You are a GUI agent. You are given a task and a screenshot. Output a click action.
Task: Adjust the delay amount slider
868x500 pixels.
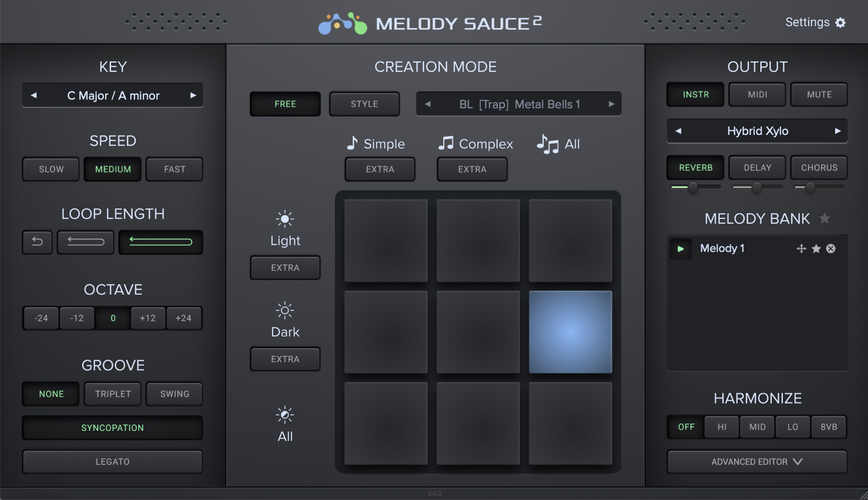[757, 187]
